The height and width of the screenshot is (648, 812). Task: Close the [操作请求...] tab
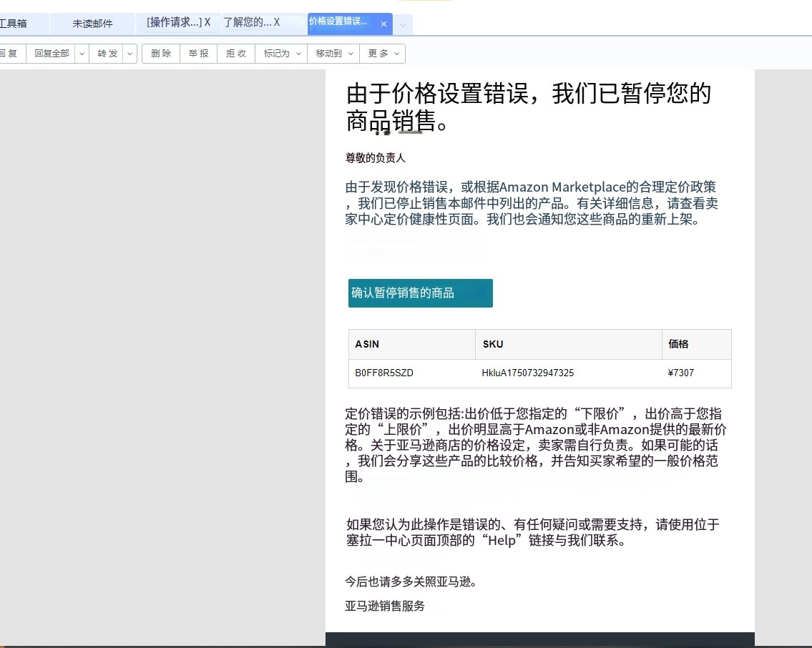point(207,22)
